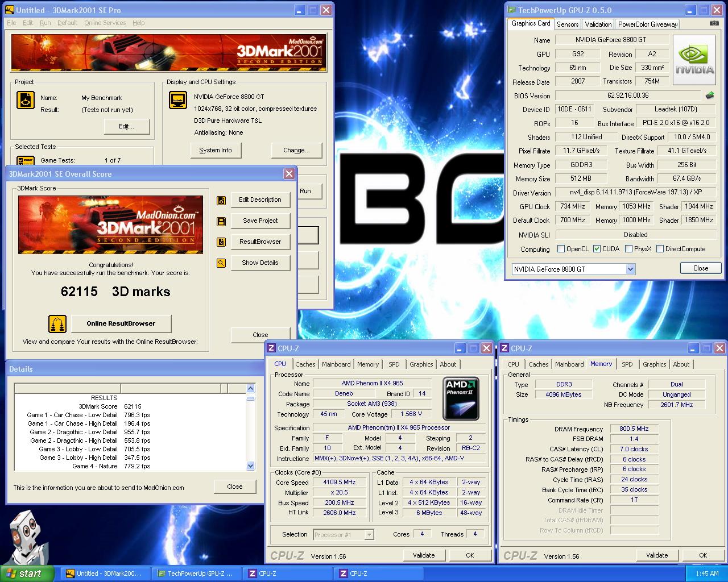This screenshot has height=582, width=728.
Task: Click the Project name icon in 3DMark
Action: [25, 101]
